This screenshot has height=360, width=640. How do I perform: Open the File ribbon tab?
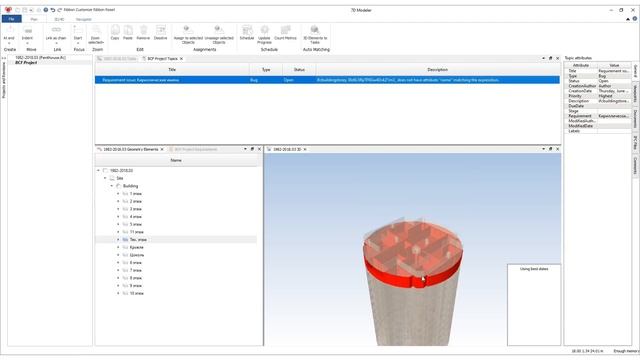11,19
